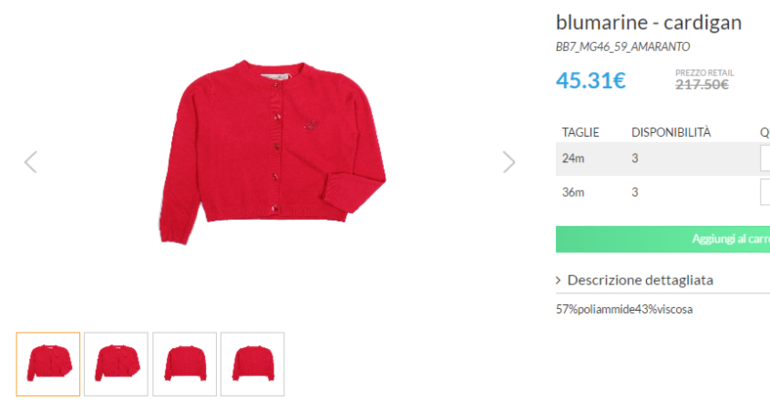Click the TAGLIE column header
The width and height of the screenshot is (770, 400).
coord(580,133)
